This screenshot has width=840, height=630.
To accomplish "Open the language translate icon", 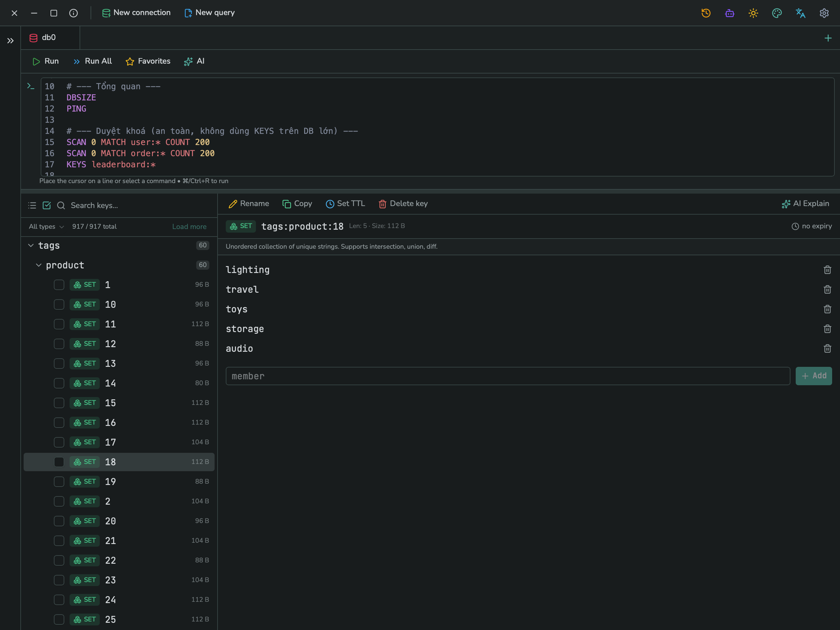I will (801, 13).
